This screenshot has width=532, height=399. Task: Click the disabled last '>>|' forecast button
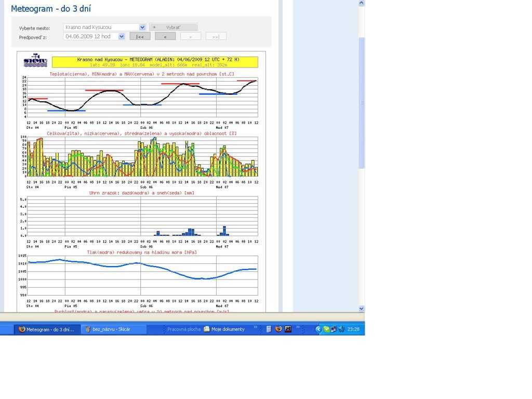216,36
